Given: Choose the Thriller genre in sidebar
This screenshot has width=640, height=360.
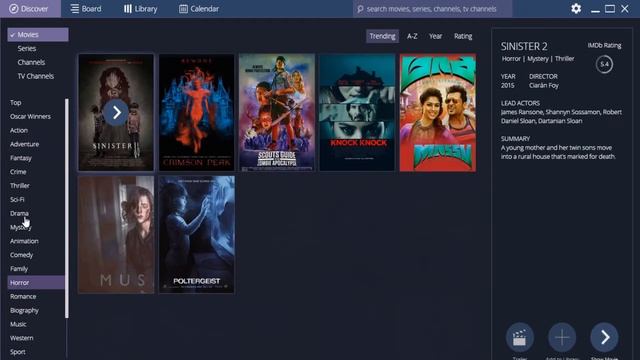Looking at the screenshot, I should pos(20,186).
